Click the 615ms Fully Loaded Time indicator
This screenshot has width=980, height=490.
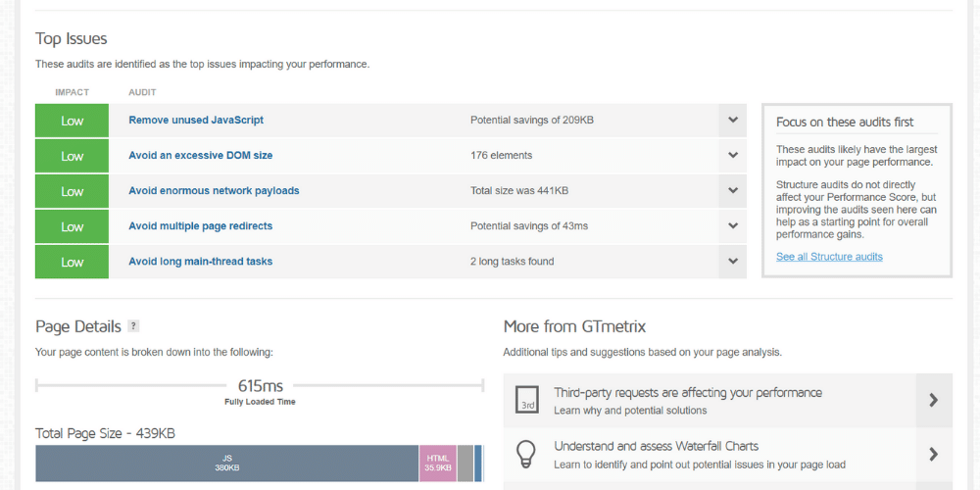tap(260, 386)
